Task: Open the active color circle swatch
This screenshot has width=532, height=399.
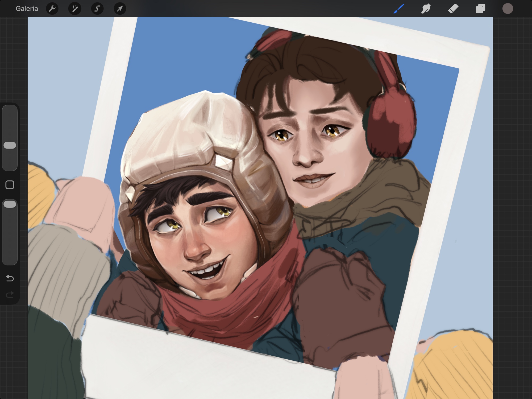Action: click(508, 9)
